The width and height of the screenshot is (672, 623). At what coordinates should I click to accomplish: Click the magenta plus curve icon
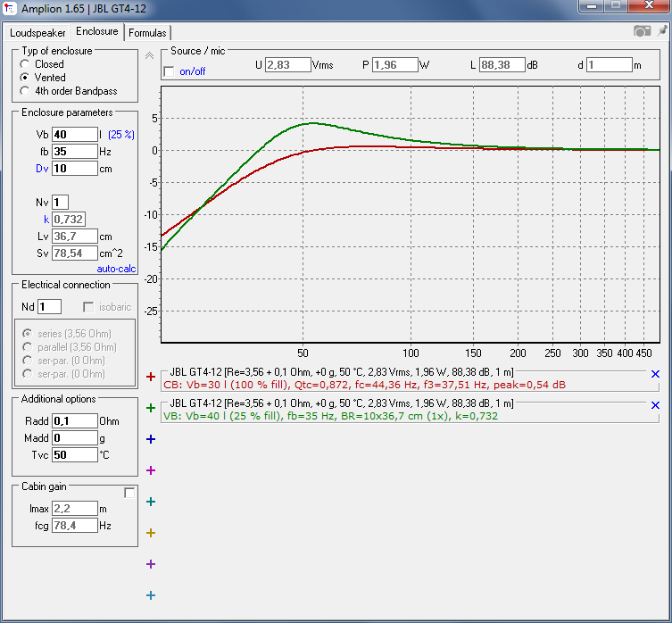point(151,470)
